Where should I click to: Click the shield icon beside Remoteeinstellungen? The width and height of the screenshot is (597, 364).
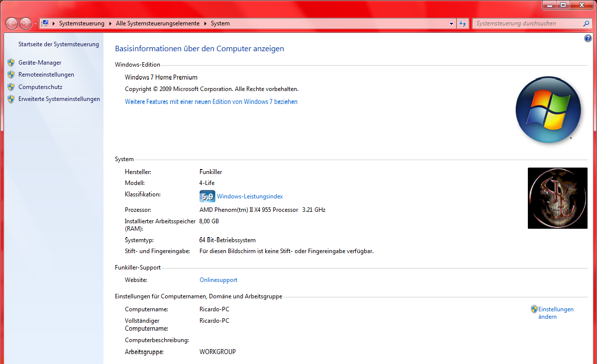pyautogui.click(x=11, y=75)
